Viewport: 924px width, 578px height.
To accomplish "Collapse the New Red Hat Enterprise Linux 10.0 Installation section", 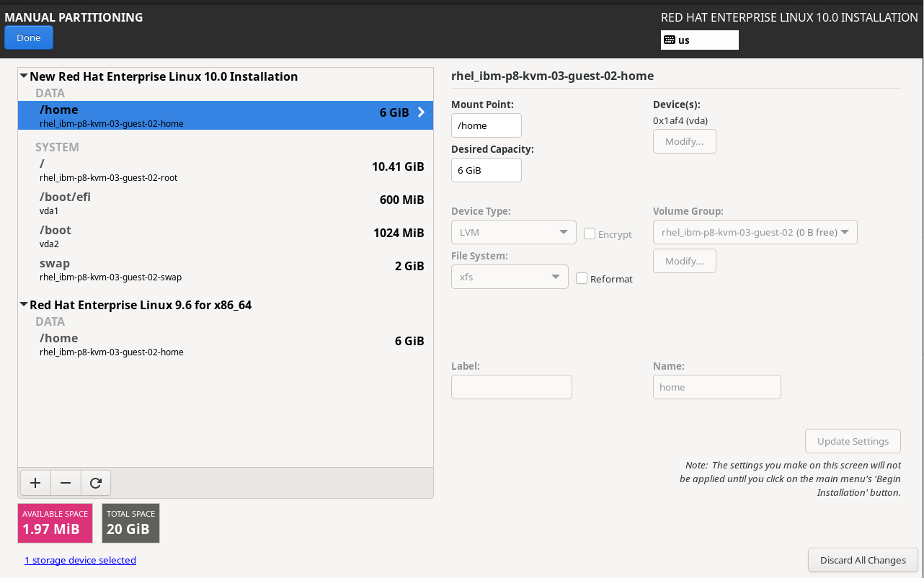I will tap(24, 76).
